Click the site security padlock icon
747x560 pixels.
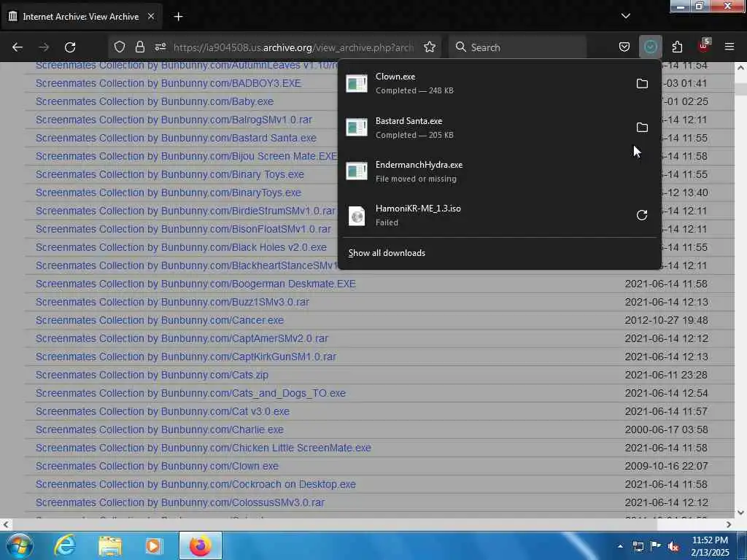[x=139, y=47]
